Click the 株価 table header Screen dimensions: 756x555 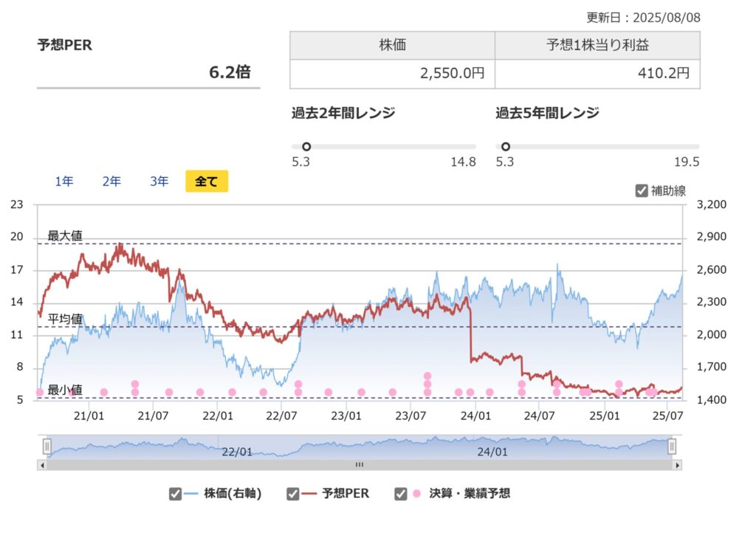pos(393,45)
